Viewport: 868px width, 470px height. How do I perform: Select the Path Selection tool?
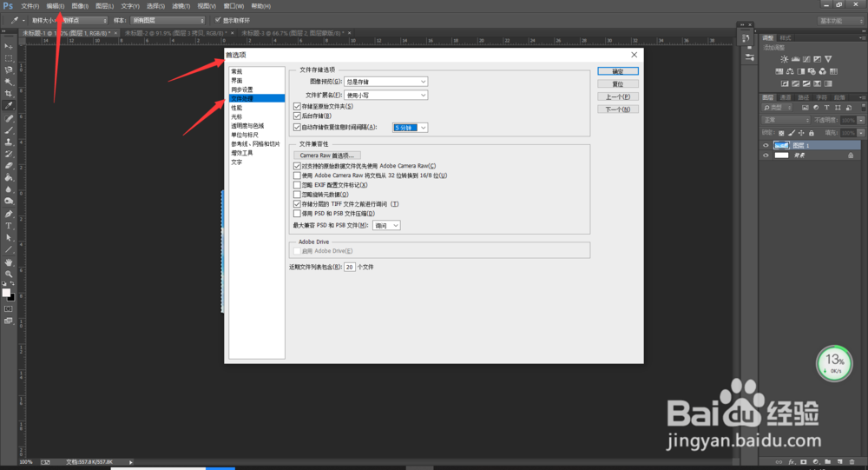9,237
